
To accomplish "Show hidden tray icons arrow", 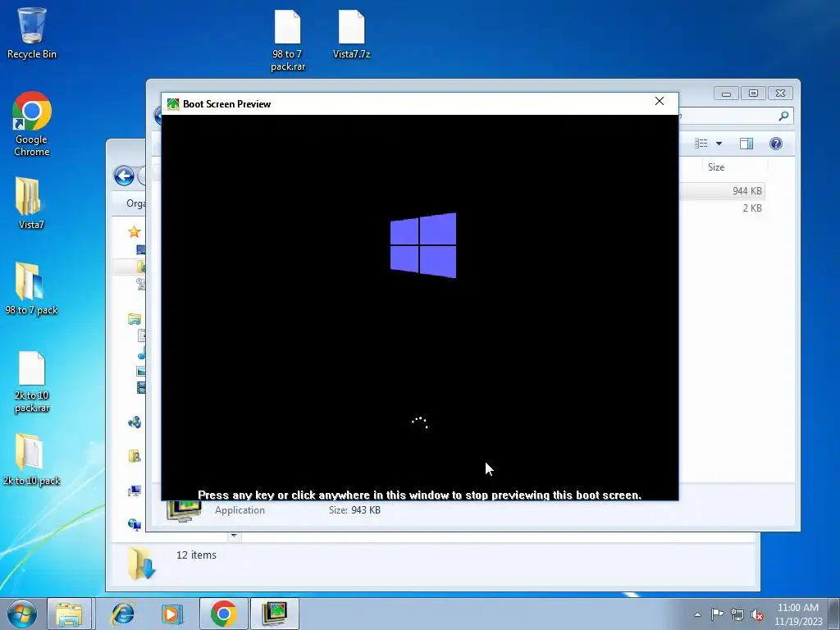I will [697, 614].
